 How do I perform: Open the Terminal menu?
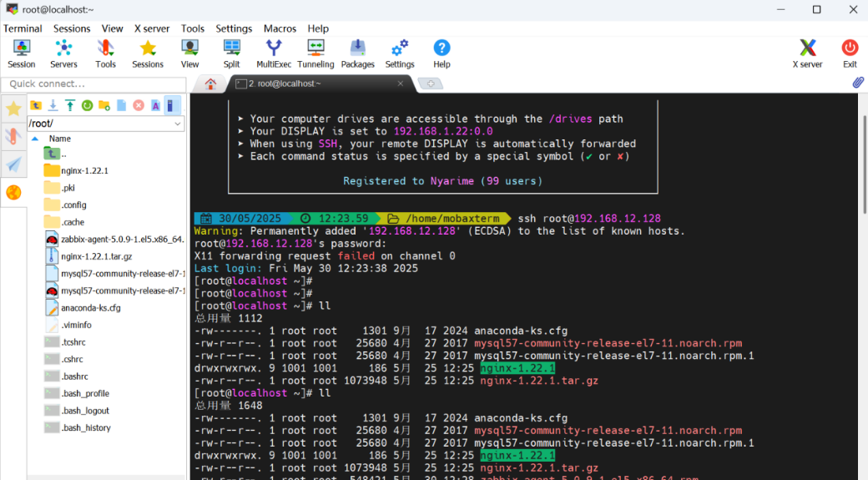(23, 28)
